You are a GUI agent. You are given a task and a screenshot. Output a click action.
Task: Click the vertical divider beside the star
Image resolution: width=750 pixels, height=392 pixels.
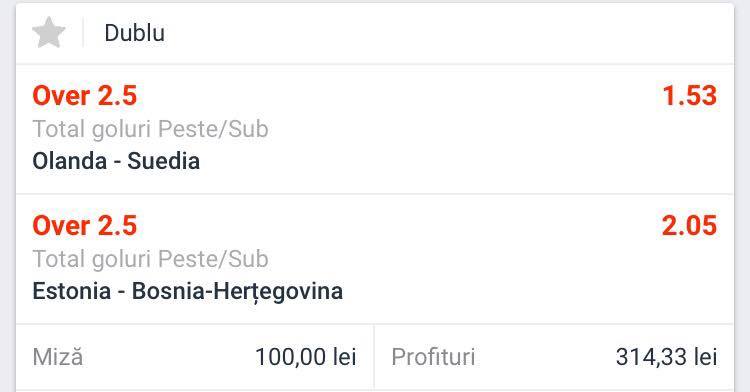click(83, 33)
